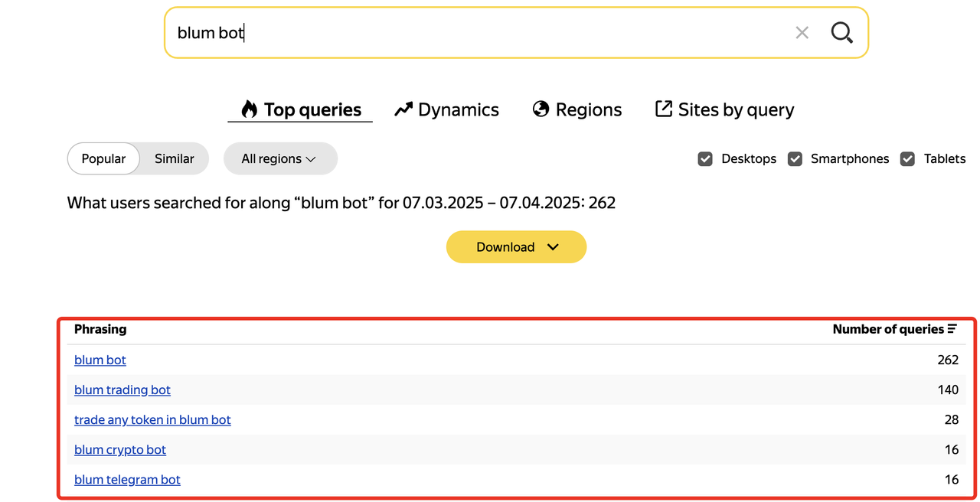This screenshot has width=980, height=502.
Task: Open the 'blum crypto bot' link
Action: click(120, 449)
